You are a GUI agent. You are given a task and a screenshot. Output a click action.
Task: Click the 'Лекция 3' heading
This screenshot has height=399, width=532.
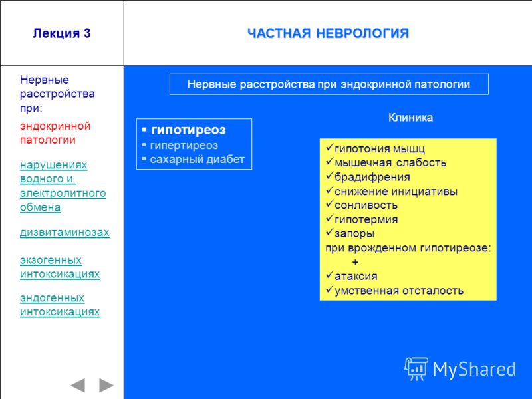click(x=62, y=33)
